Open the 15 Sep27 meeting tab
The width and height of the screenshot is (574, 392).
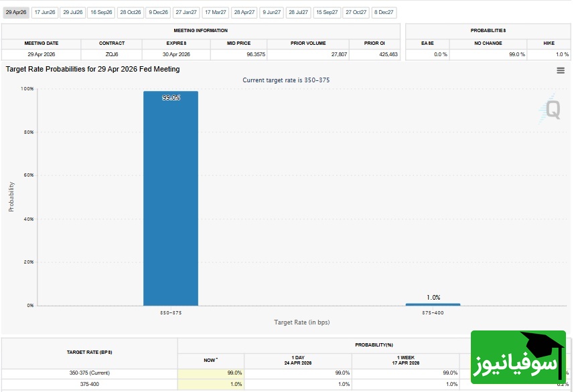328,12
